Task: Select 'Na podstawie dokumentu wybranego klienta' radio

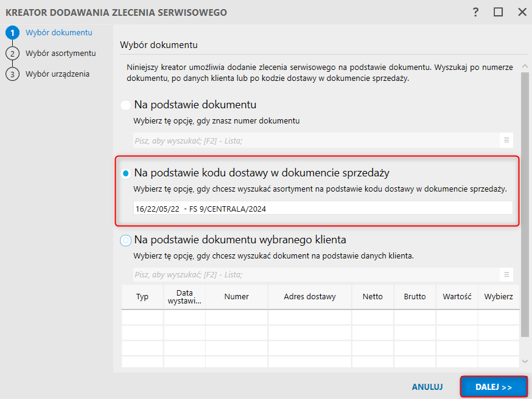Action: pyautogui.click(x=126, y=240)
